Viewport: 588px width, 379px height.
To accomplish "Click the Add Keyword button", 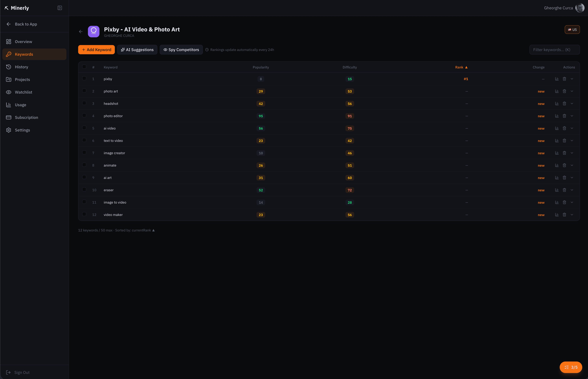I will pos(96,50).
